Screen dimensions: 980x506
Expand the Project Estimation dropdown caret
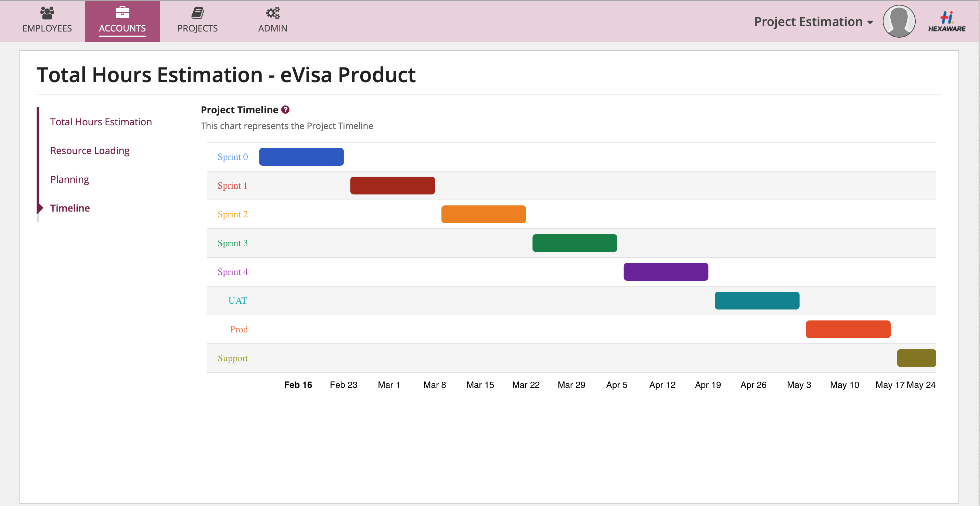pos(870,23)
